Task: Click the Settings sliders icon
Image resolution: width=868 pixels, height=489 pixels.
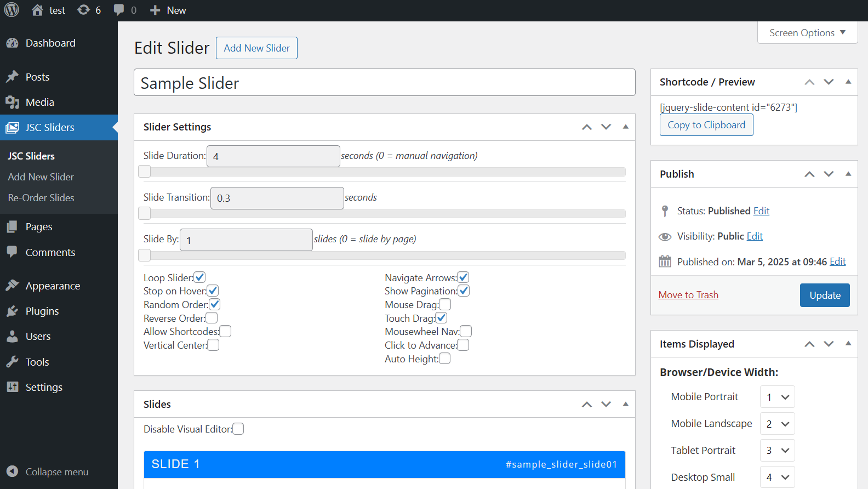Action: 13,387
